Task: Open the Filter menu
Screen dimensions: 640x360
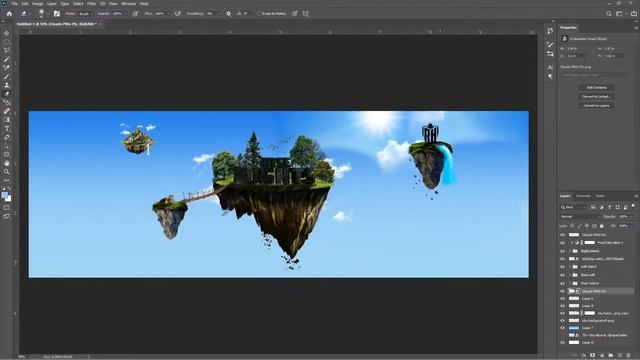Action: 91,4
